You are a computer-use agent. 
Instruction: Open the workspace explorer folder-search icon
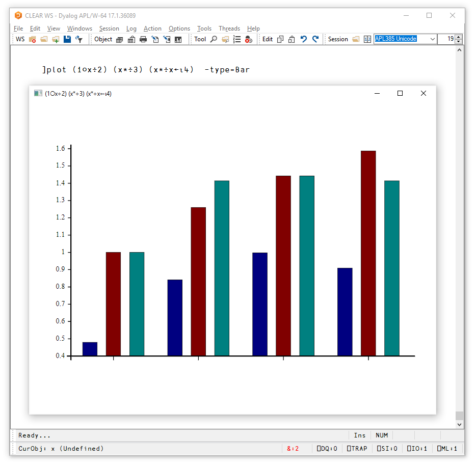tap(225, 39)
